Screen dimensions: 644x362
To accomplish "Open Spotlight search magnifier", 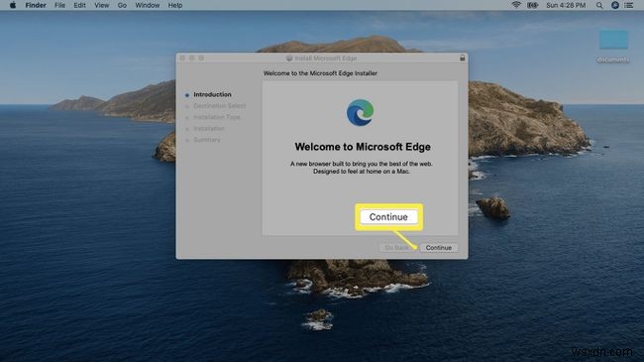I will [x=599, y=5].
